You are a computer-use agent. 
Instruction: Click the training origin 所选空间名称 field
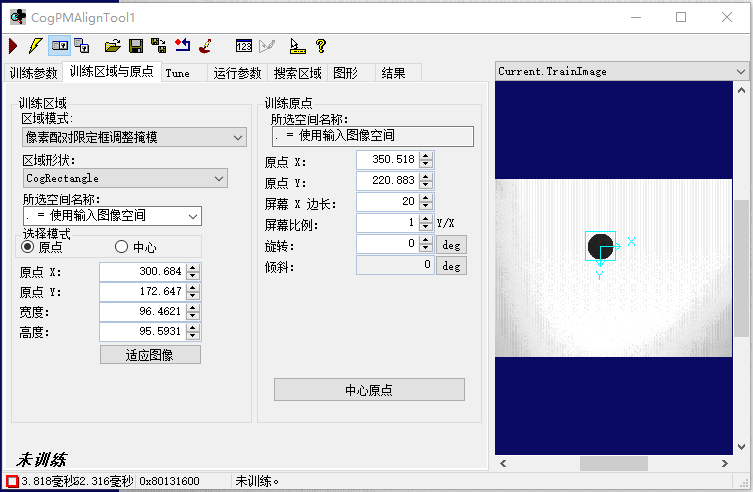click(373, 136)
